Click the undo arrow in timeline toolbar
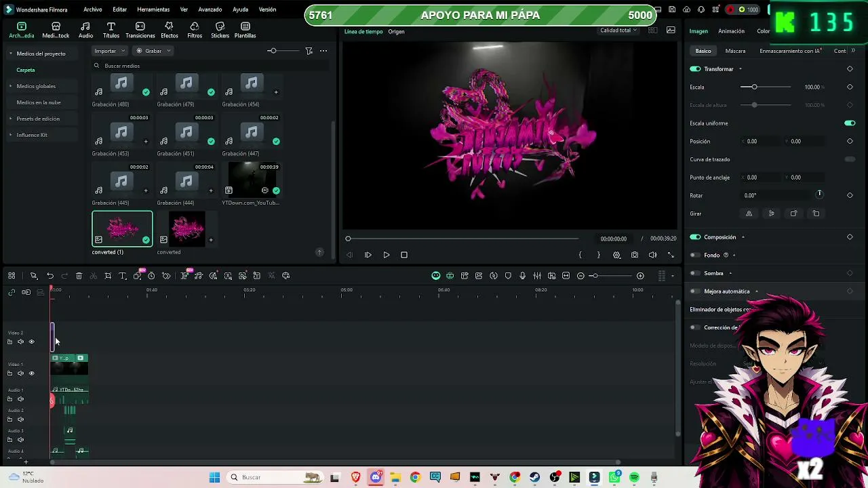This screenshot has height=488, width=868. click(x=50, y=276)
